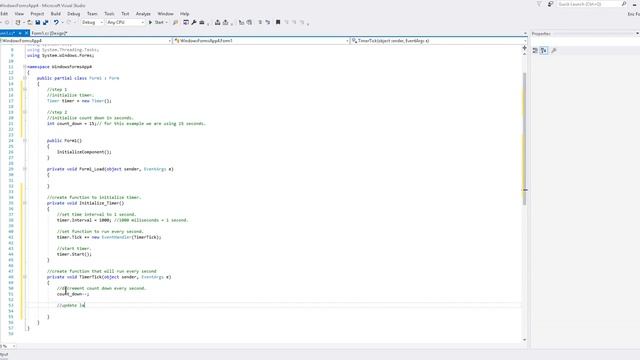
Task: Collapse the TimerTick method
Action: click(x=24, y=277)
